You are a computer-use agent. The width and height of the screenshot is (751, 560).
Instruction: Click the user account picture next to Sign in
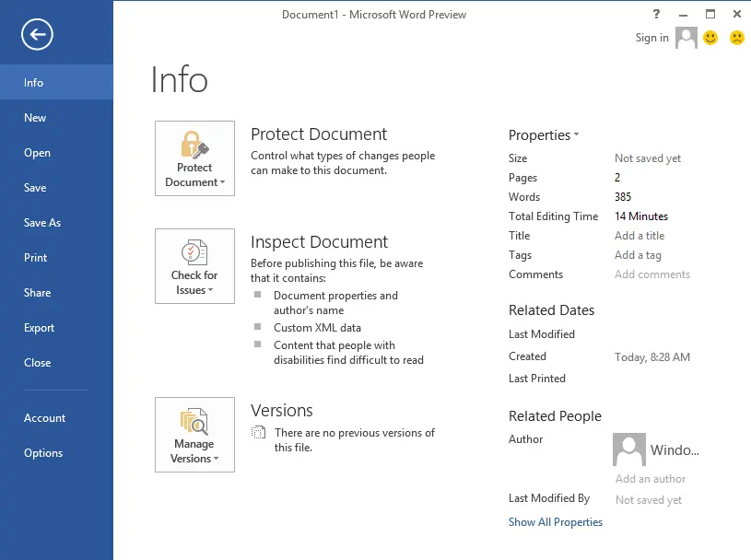click(x=686, y=38)
